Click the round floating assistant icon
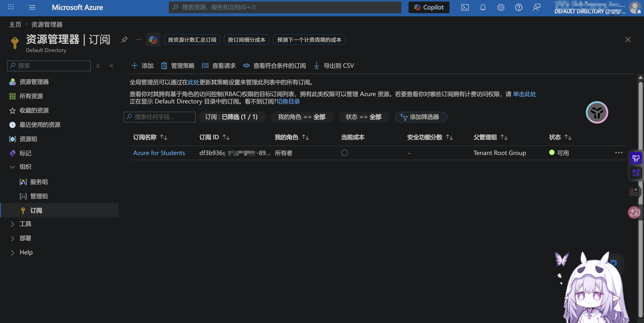 click(x=597, y=112)
